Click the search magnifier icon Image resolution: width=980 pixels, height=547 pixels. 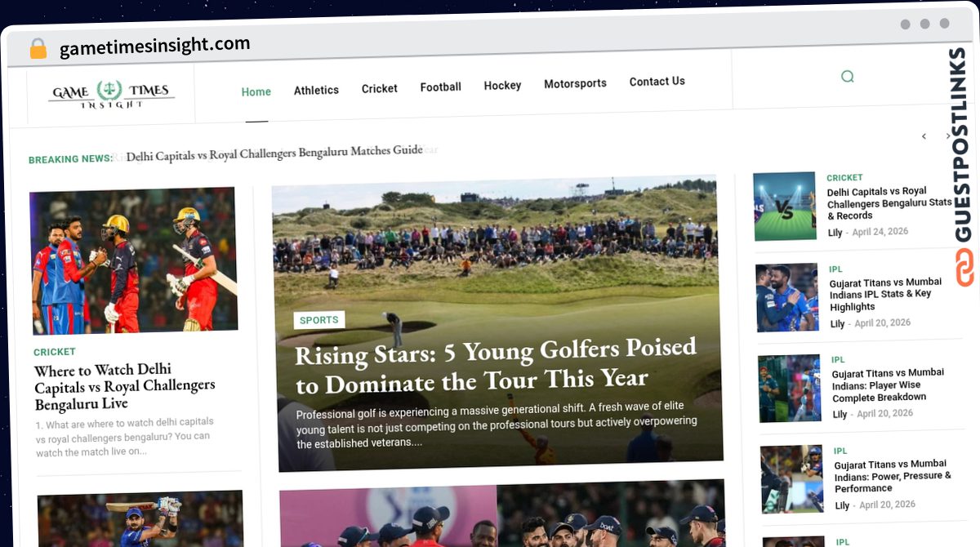click(847, 77)
